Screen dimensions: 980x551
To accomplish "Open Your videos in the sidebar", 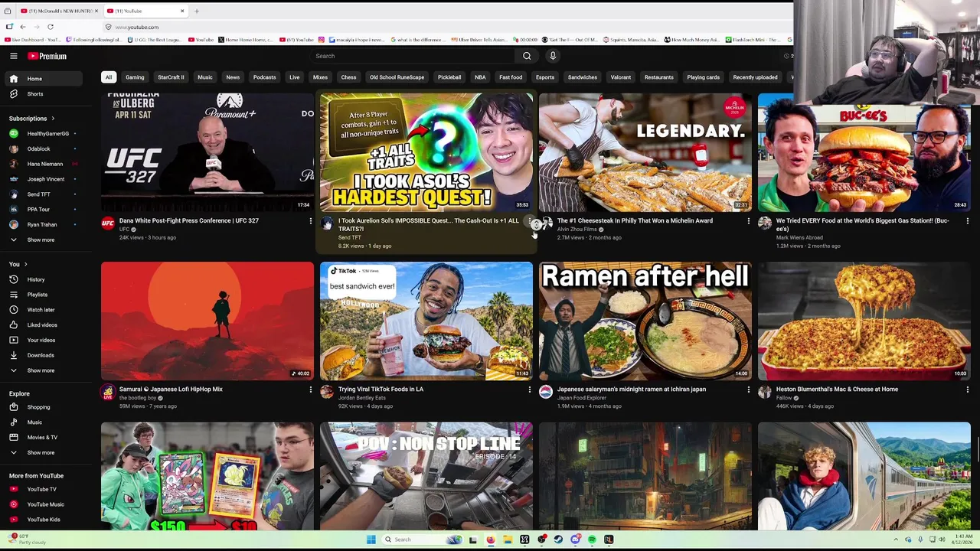I will tap(43, 340).
